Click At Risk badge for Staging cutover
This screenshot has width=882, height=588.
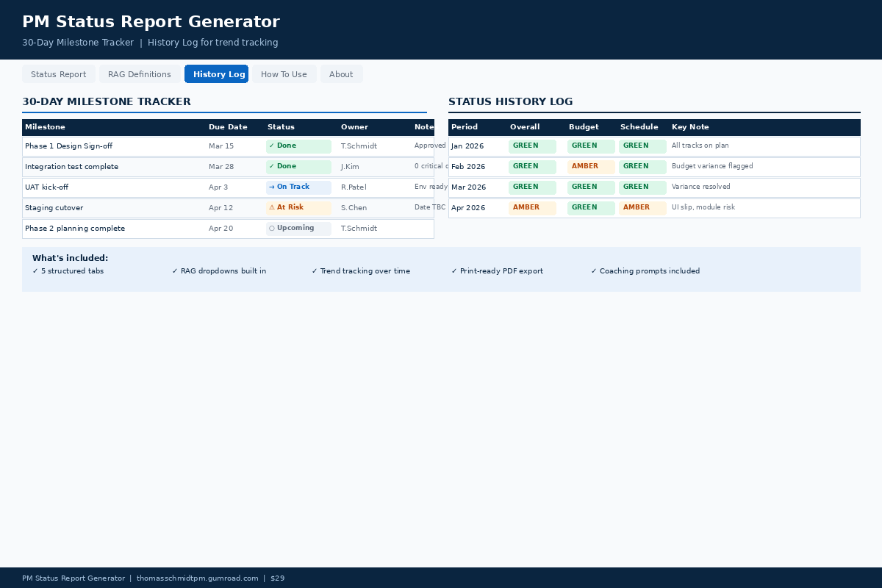[x=298, y=208]
